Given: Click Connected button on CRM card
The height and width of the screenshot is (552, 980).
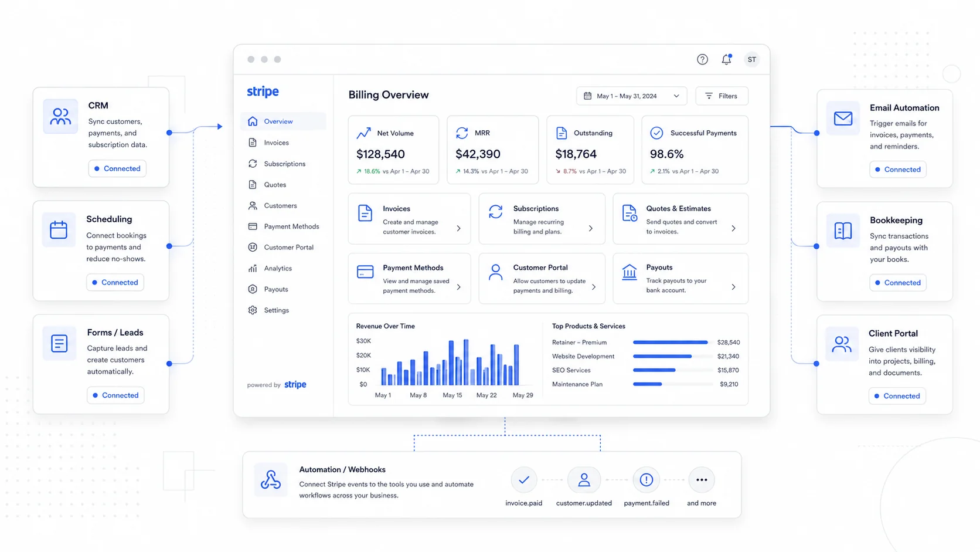Looking at the screenshot, I should pyautogui.click(x=117, y=168).
